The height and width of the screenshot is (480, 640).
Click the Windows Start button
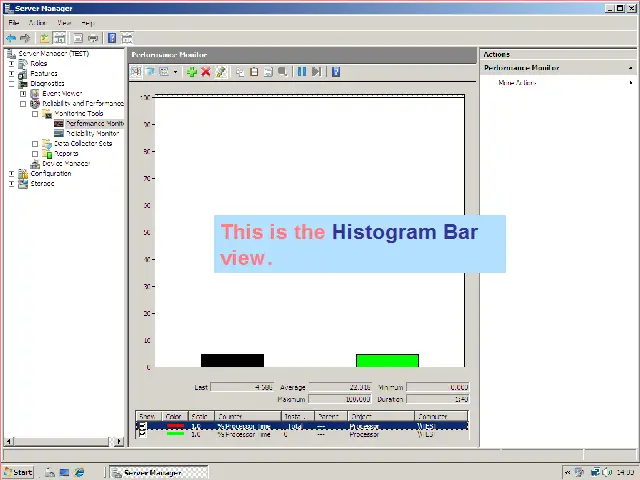coord(18,472)
